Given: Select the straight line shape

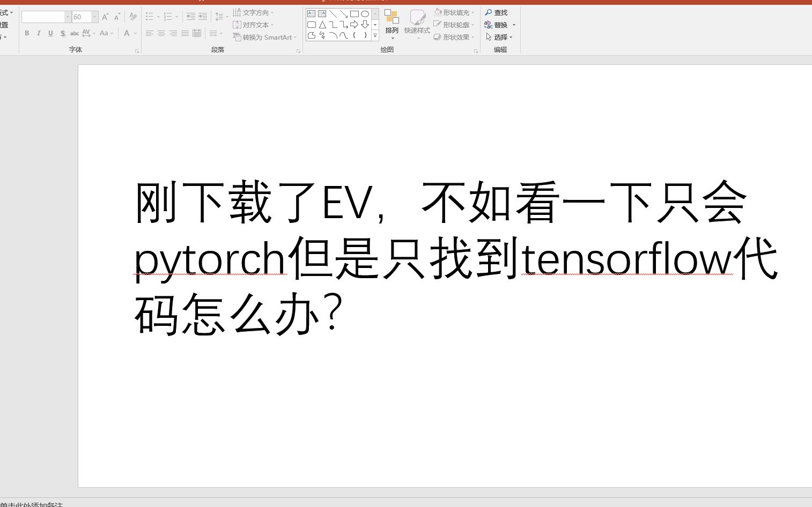Looking at the screenshot, I should 333,14.
